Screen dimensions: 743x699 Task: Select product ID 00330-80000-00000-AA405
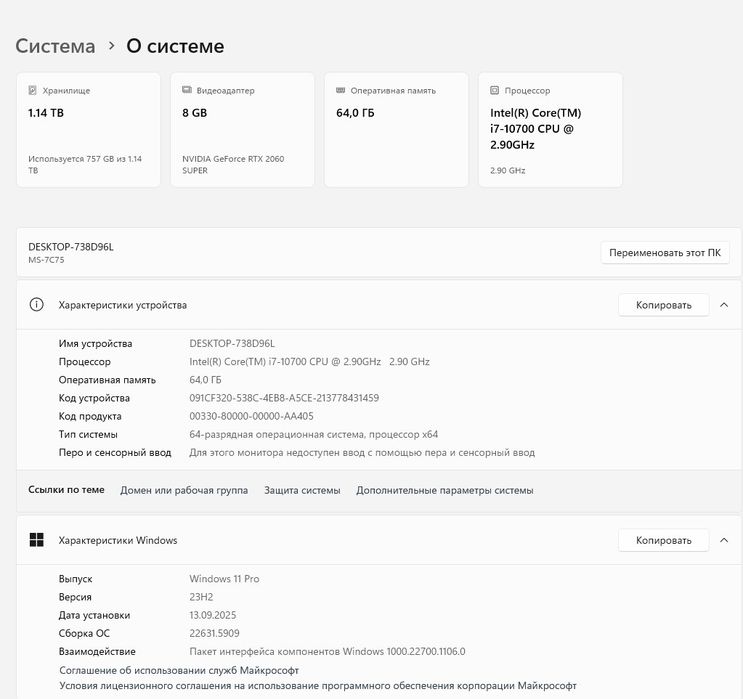click(x=252, y=416)
